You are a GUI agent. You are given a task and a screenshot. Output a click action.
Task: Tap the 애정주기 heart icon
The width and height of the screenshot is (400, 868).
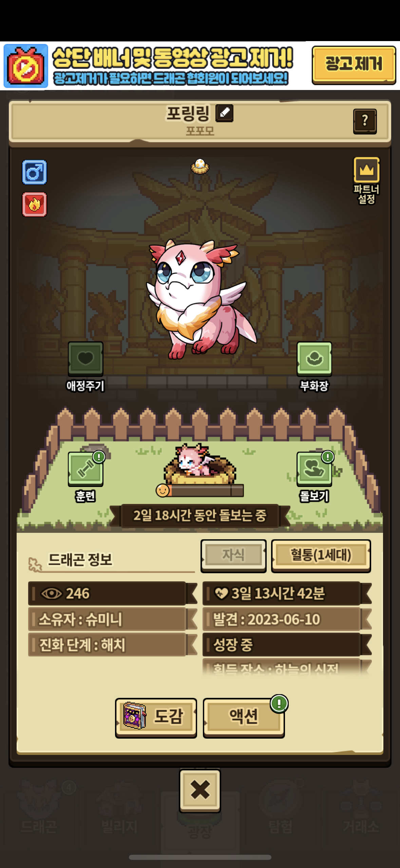click(85, 359)
